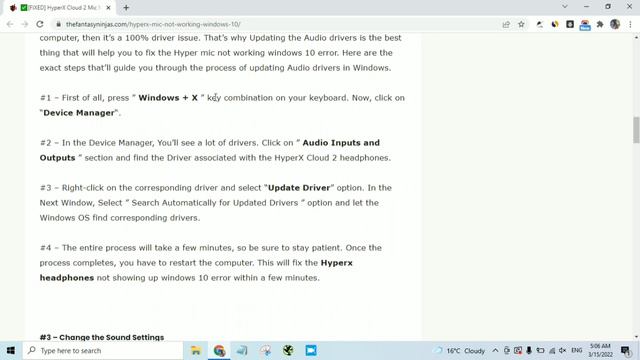Open the notification center icon

click(625, 351)
